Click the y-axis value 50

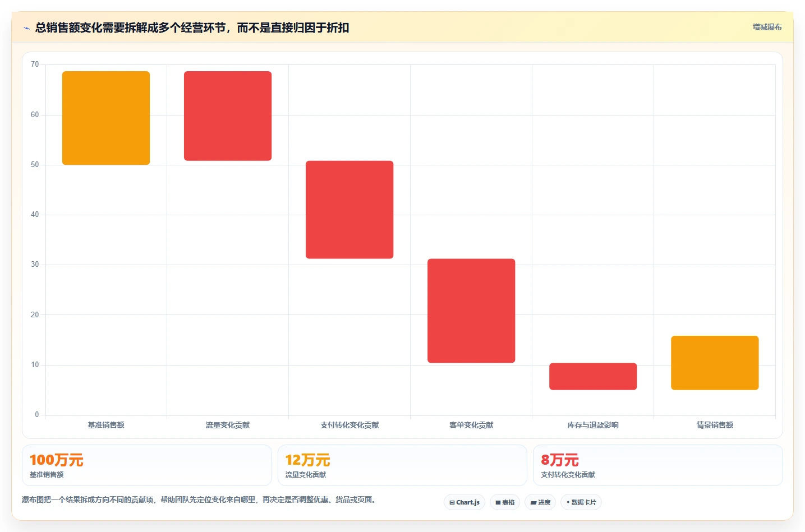click(x=35, y=165)
